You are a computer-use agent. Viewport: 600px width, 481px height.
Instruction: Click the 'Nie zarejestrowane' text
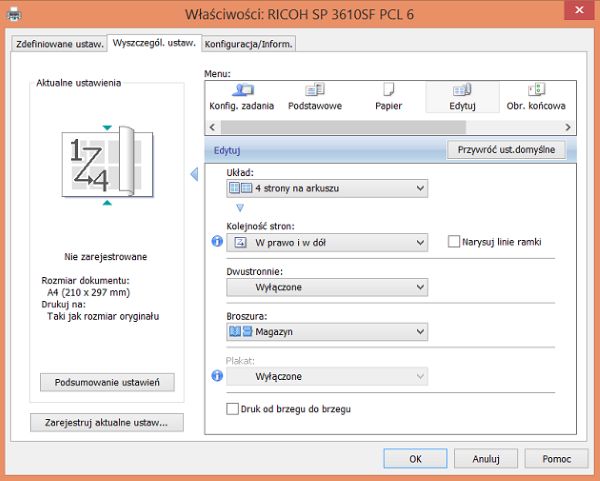(x=106, y=257)
